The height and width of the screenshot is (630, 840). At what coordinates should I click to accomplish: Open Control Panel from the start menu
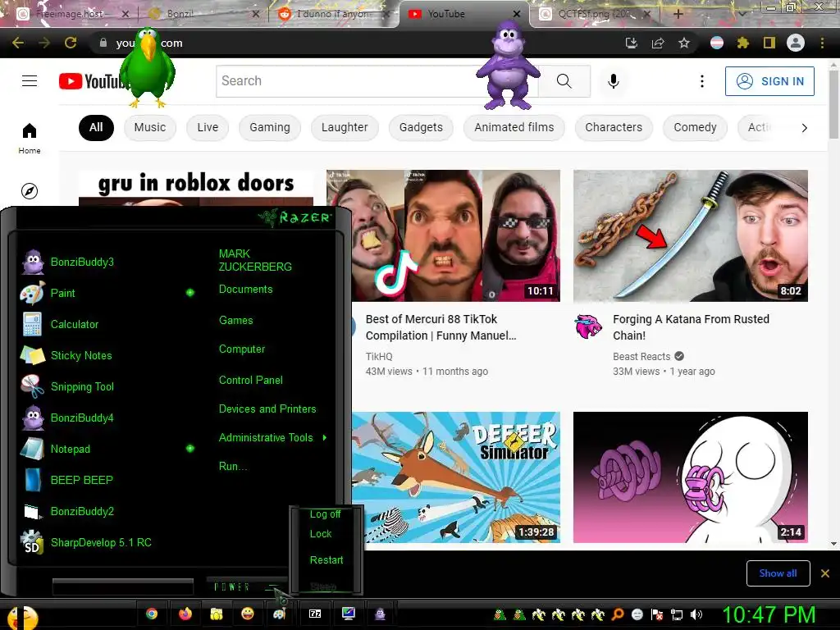[x=251, y=381]
